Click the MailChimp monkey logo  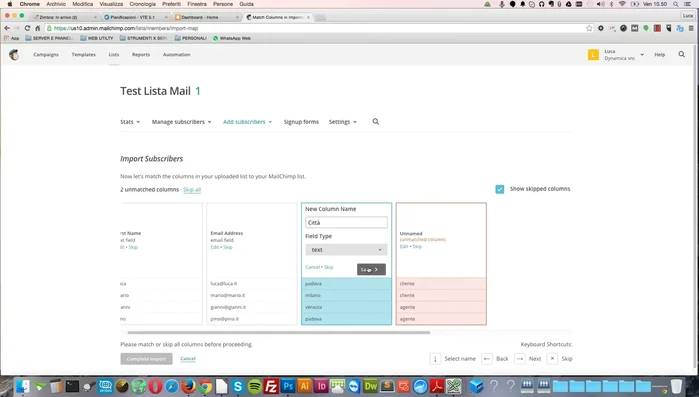click(x=14, y=55)
